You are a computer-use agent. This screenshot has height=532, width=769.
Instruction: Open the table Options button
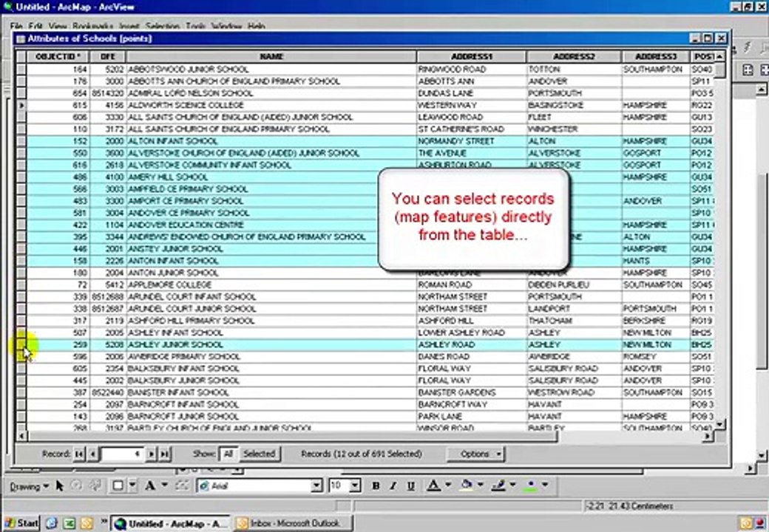click(x=475, y=454)
